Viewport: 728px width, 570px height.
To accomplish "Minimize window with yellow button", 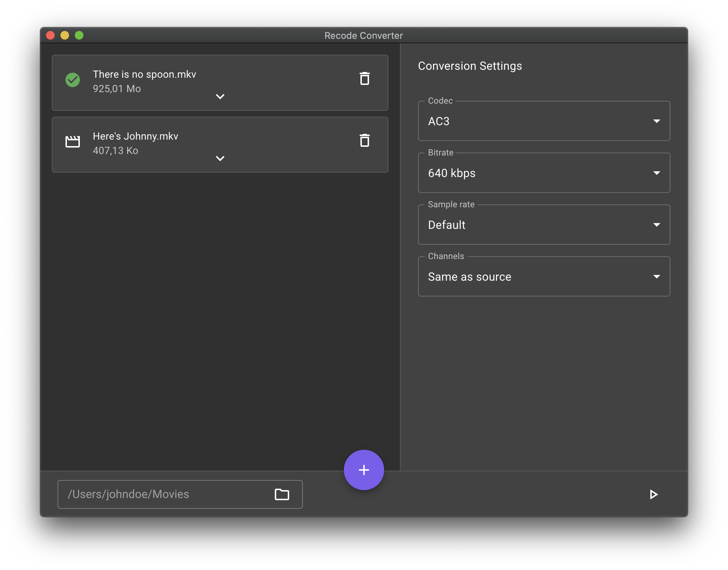I will click(x=65, y=35).
